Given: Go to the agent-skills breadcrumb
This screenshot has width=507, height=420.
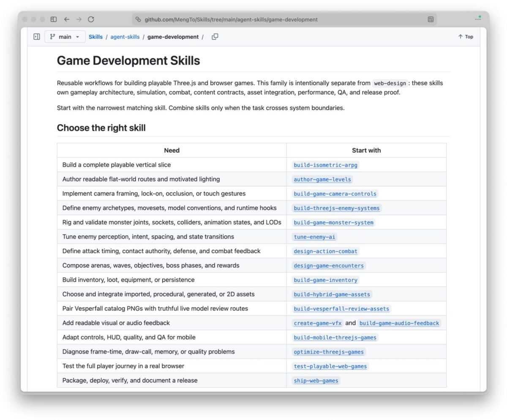Looking at the screenshot, I should pos(125,37).
